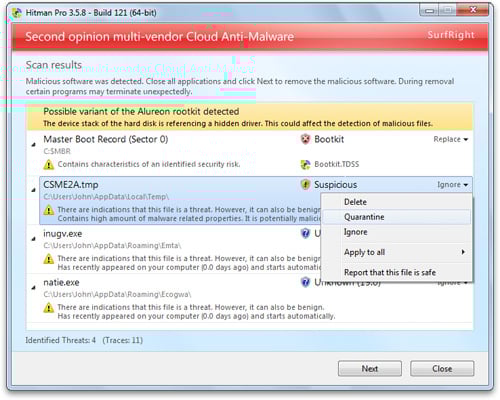
Task: Select the Master Boot Record (Sector 0) entry
Action: (106, 139)
